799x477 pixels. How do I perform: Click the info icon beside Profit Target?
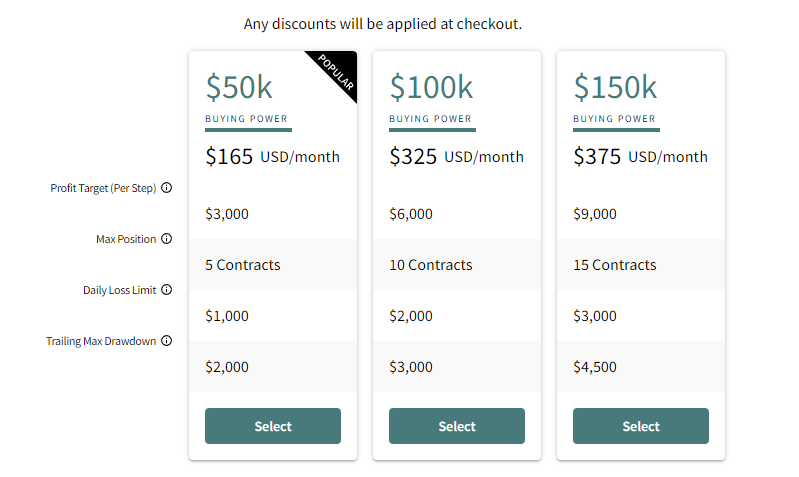tap(167, 187)
